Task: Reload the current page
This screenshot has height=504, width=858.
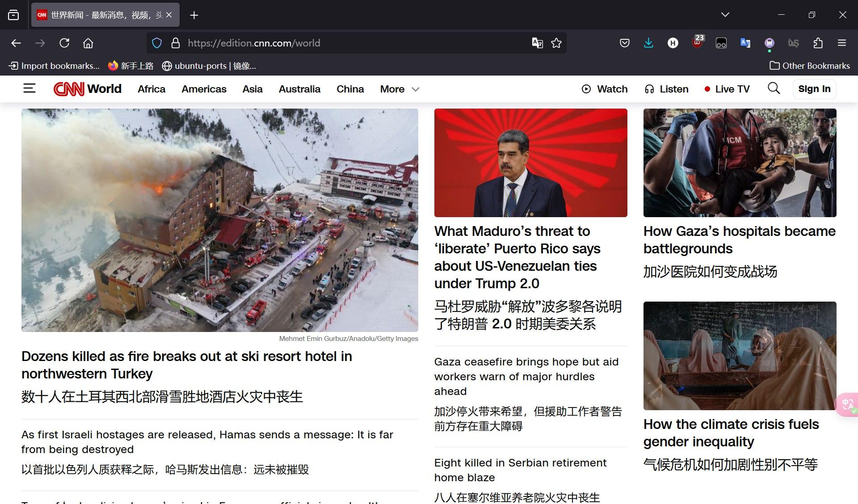Action: click(x=64, y=43)
